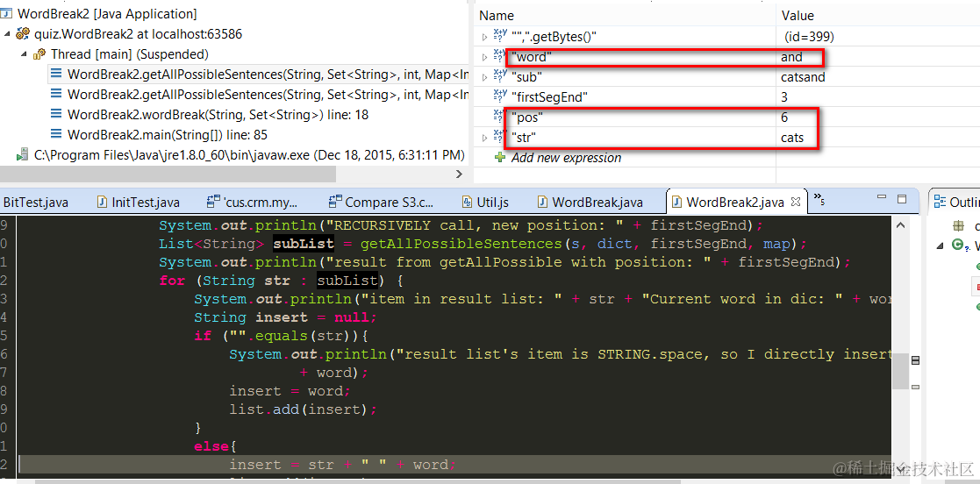Switch to the Util.js tab

coord(486,203)
